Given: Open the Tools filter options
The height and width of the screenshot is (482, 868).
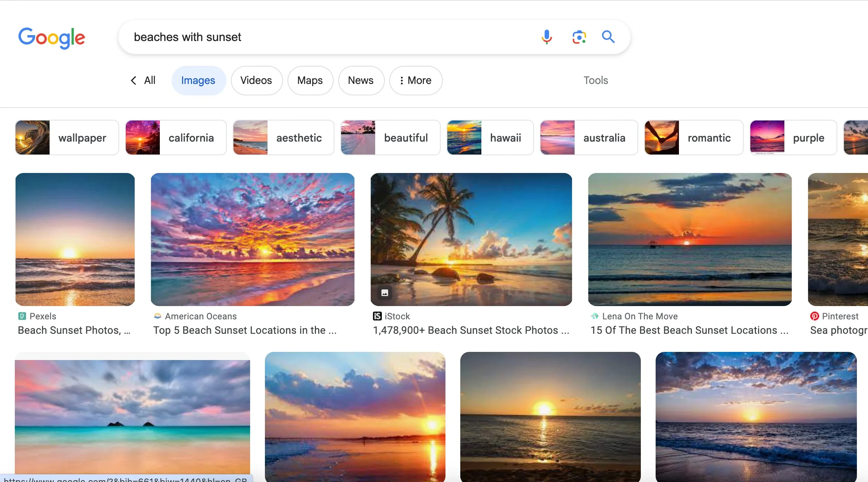Looking at the screenshot, I should click(x=595, y=80).
